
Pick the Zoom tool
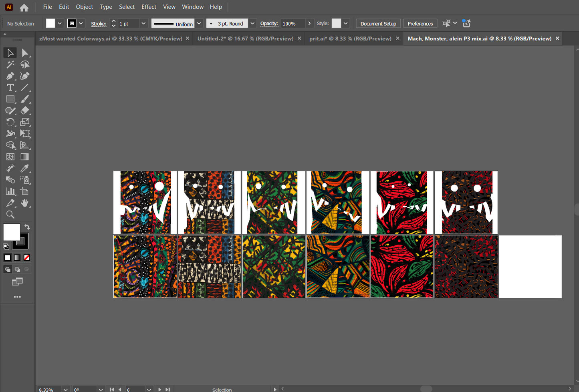10,215
